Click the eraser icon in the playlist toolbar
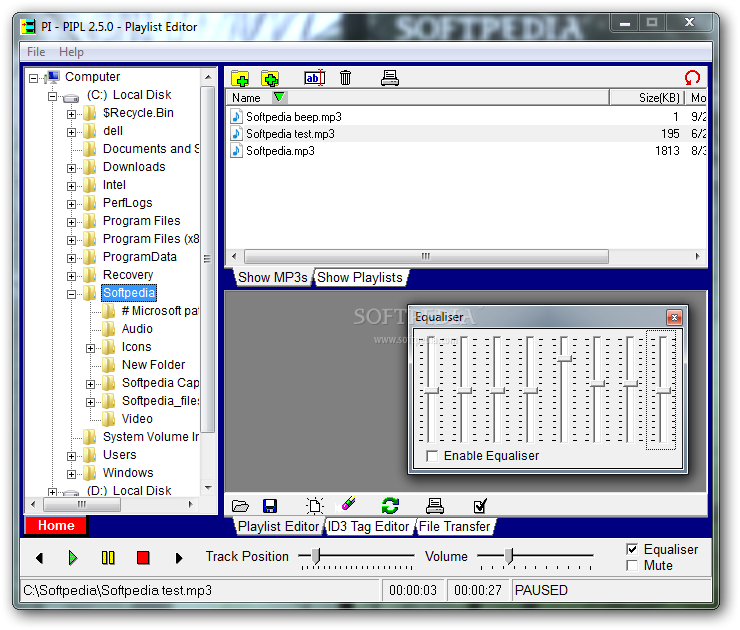The image size is (740, 630). (x=348, y=504)
